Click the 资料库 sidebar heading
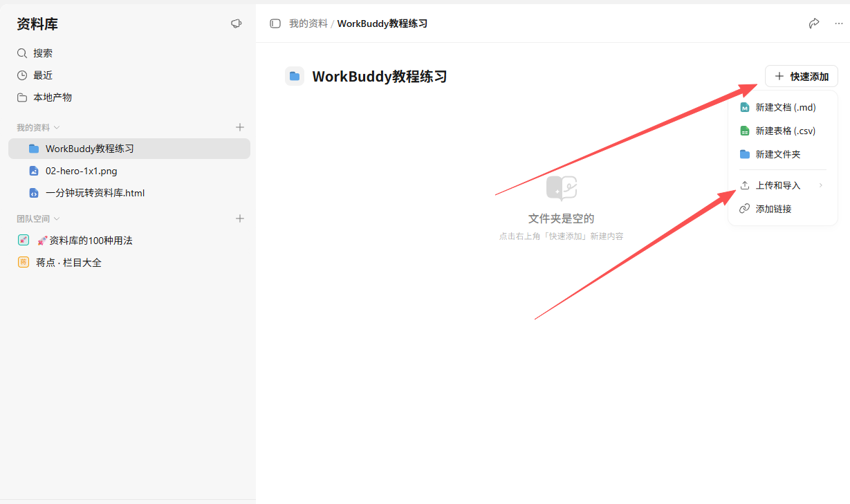The image size is (850, 504). click(x=37, y=24)
